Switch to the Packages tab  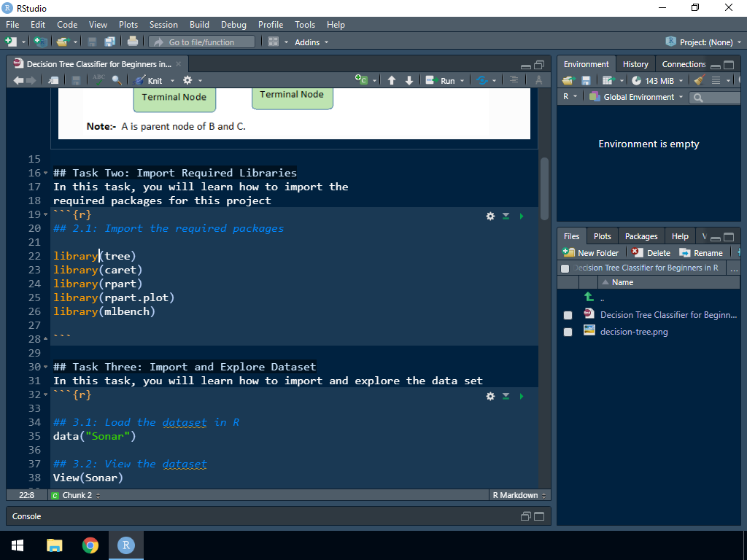(x=640, y=236)
